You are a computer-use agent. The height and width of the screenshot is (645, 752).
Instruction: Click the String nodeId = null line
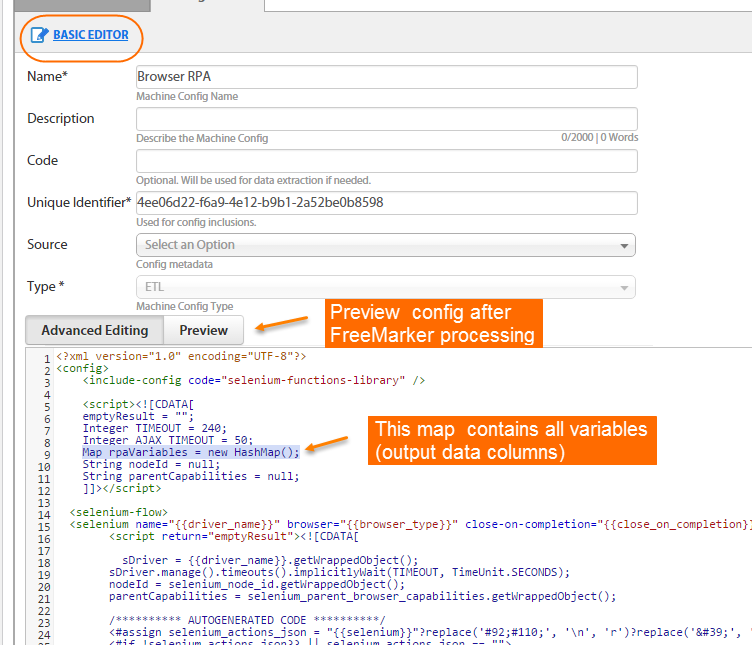pyautogui.click(x=151, y=464)
